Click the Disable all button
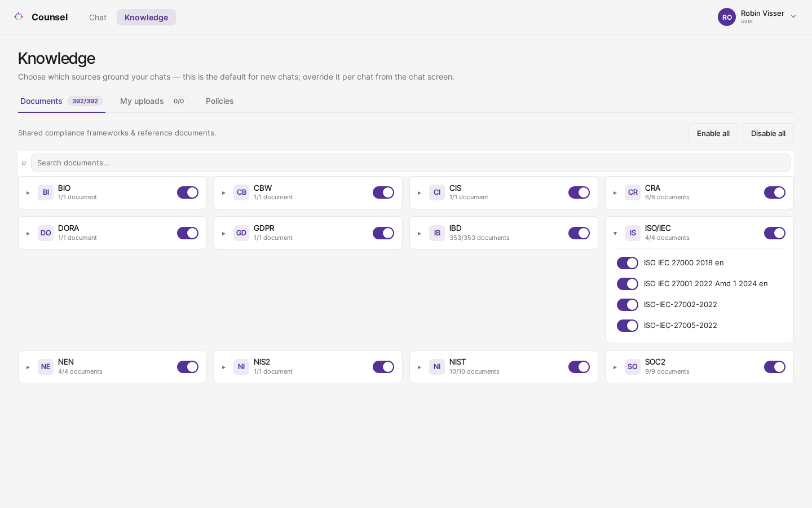812x508 pixels. tap(768, 133)
